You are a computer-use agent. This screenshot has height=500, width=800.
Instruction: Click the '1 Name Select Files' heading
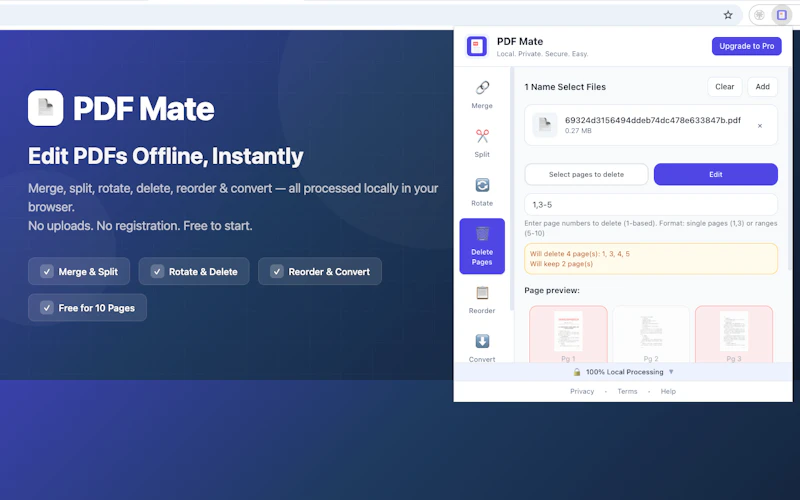[x=565, y=87]
